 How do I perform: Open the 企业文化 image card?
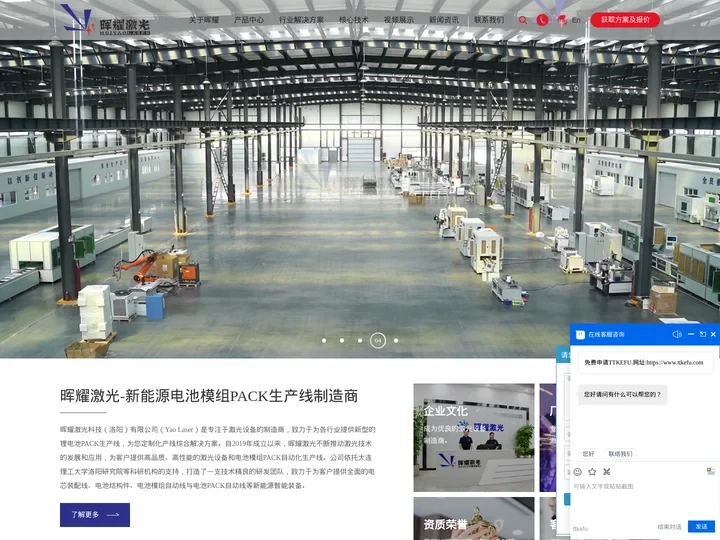pyautogui.click(x=474, y=438)
